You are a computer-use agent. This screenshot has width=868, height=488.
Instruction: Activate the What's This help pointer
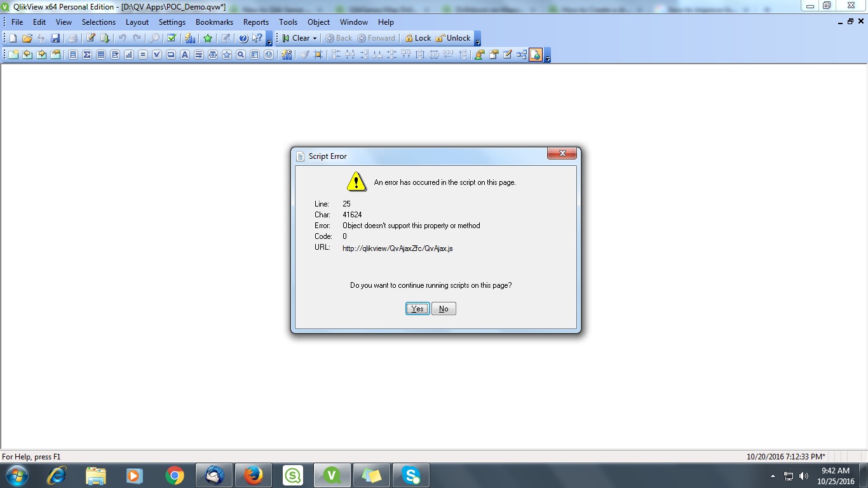point(257,38)
